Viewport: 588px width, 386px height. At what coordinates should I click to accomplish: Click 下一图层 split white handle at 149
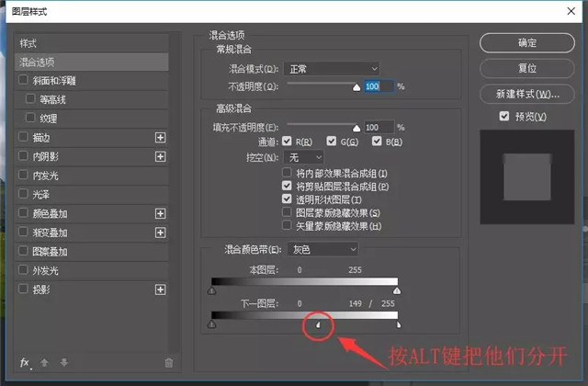click(x=319, y=324)
